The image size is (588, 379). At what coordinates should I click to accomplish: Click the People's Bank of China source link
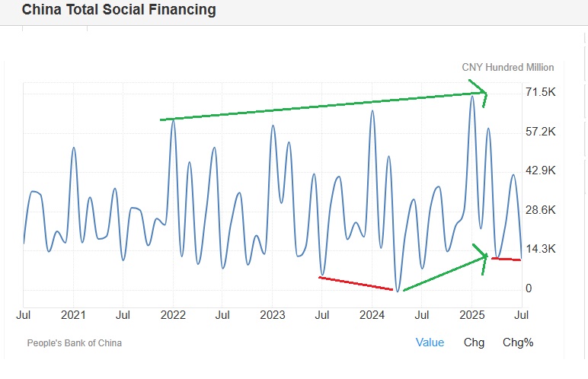[74, 343]
